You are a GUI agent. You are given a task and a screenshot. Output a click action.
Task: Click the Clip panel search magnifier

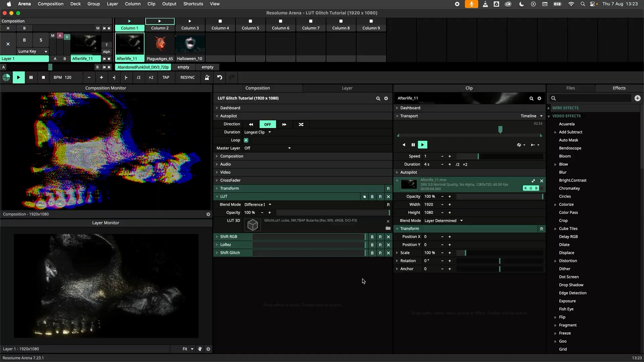tap(531, 99)
